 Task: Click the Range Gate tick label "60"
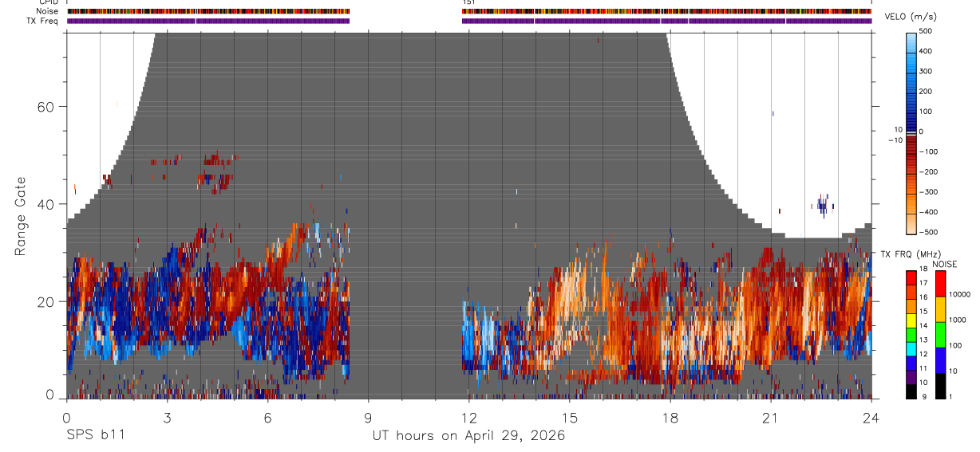47,107
